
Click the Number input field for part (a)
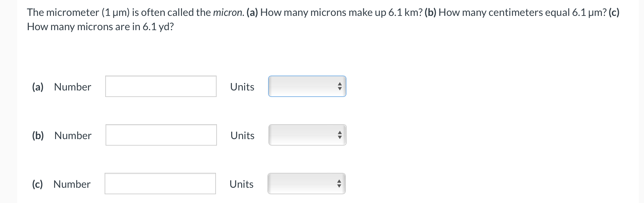pos(161,86)
